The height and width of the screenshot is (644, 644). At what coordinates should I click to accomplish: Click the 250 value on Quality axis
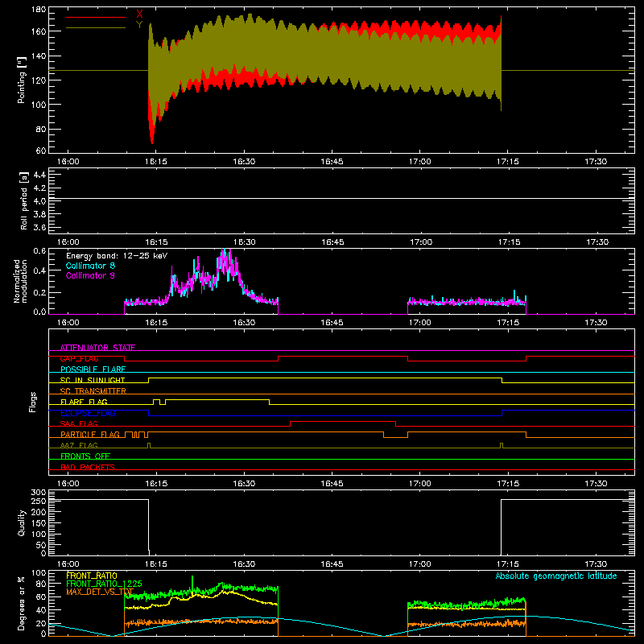(x=39, y=502)
